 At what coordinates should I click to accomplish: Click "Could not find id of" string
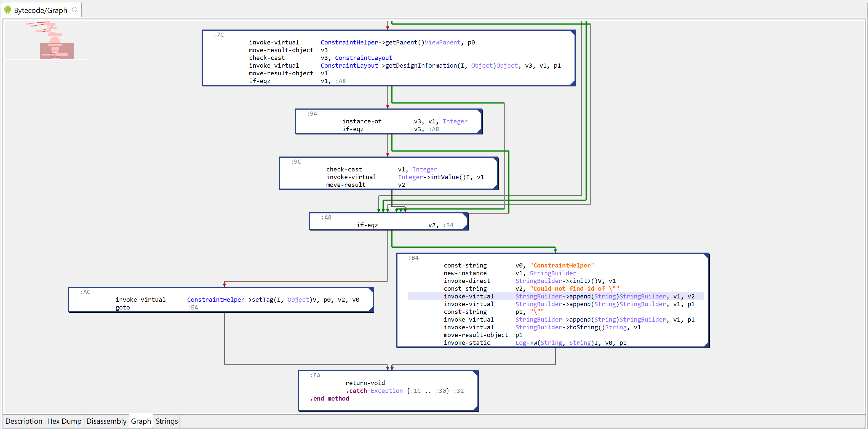574,289
